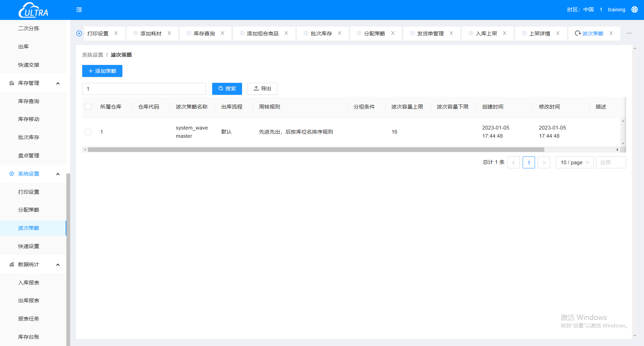This screenshot has height=346, width=644.
Task: Refresh the 波次策略 tab with the reload icon
Action: click(578, 33)
